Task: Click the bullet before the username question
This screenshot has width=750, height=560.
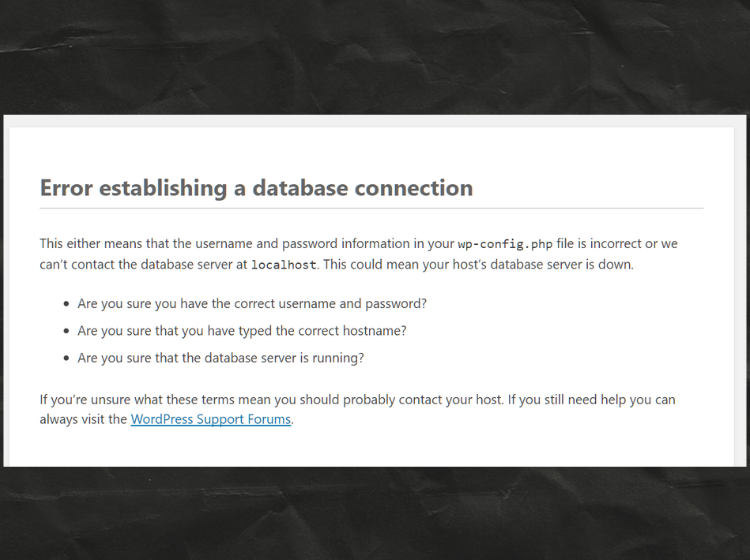Action: tap(66, 303)
